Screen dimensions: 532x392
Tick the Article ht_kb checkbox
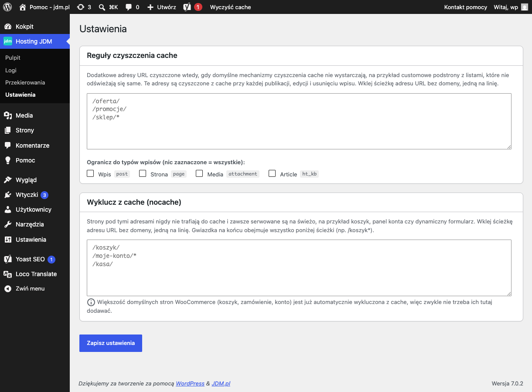click(x=272, y=173)
